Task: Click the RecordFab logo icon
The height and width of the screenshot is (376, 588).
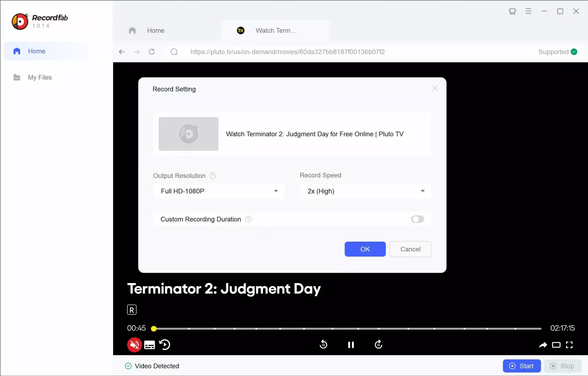Action: [20, 22]
